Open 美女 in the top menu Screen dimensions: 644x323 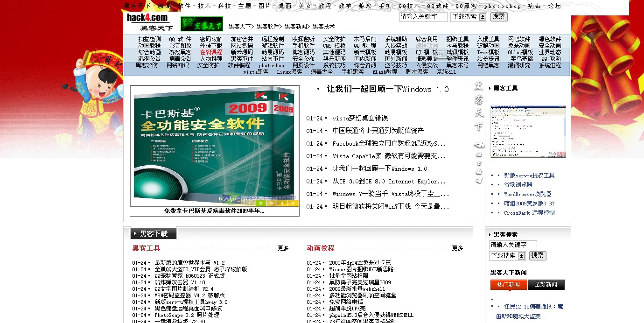(x=305, y=6)
